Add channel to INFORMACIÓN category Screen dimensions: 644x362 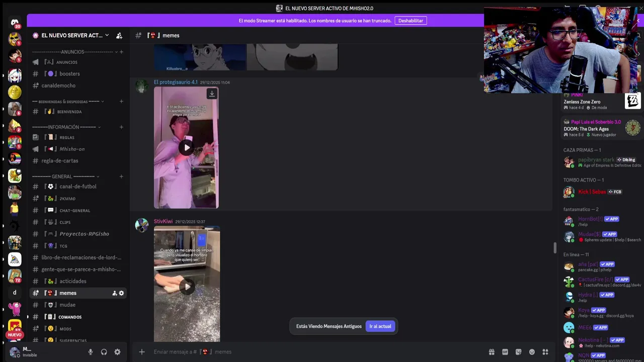(121, 127)
